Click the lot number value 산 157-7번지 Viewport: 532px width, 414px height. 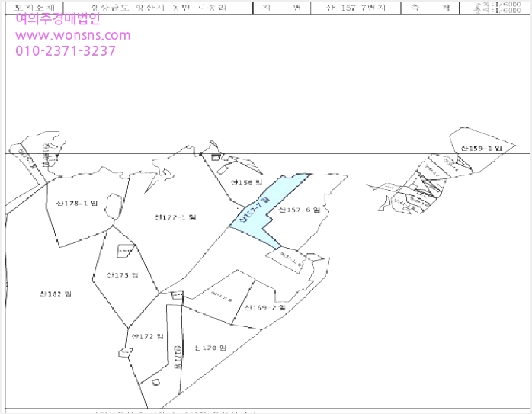coord(356,8)
